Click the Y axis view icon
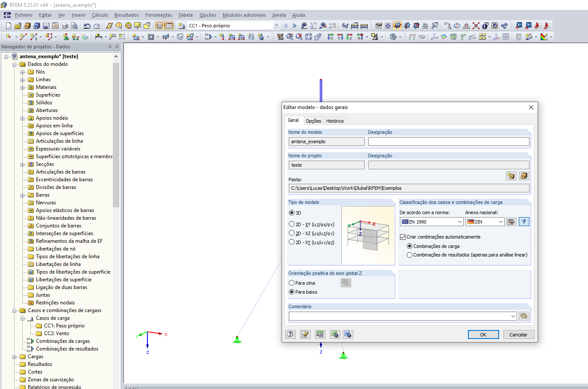588x389 pixels. point(340,37)
